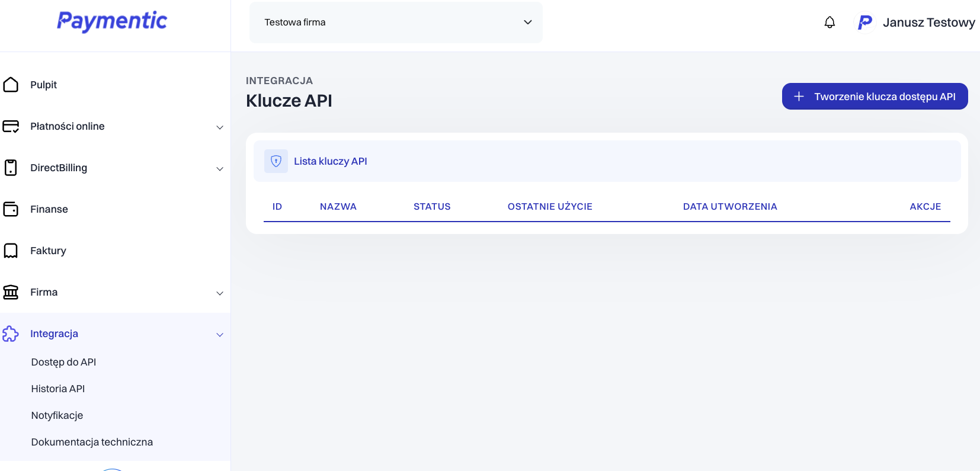The height and width of the screenshot is (471, 980).
Task: Click the Firma building icon
Action: [11, 292]
